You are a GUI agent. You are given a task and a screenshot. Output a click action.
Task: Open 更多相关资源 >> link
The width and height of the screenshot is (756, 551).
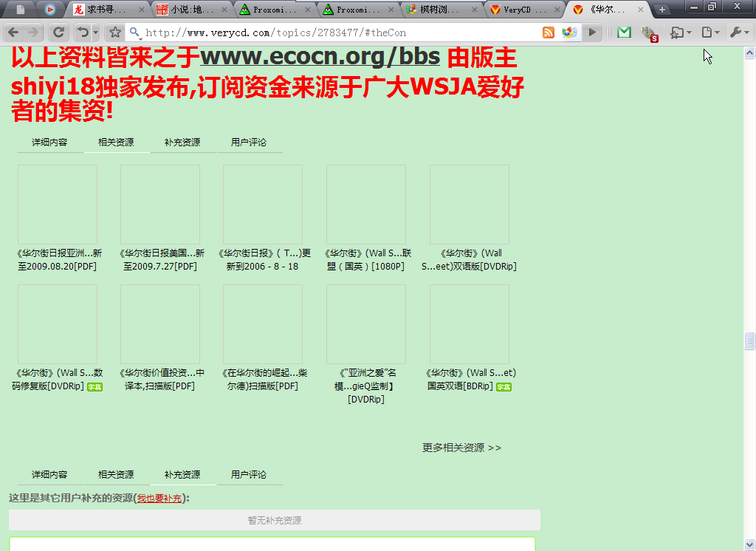(461, 448)
